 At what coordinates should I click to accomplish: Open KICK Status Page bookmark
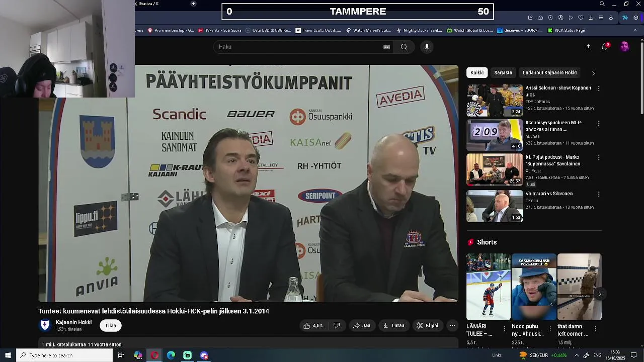pyautogui.click(x=567, y=30)
